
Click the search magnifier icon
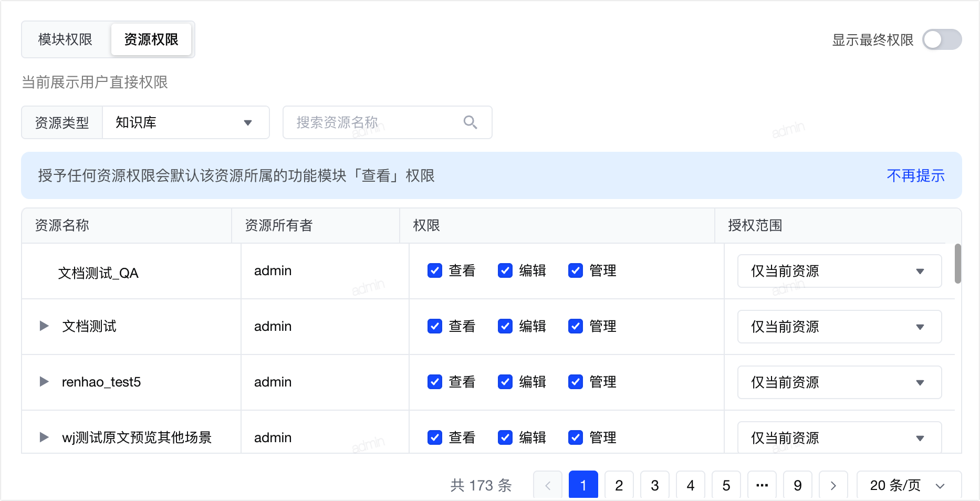470,122
